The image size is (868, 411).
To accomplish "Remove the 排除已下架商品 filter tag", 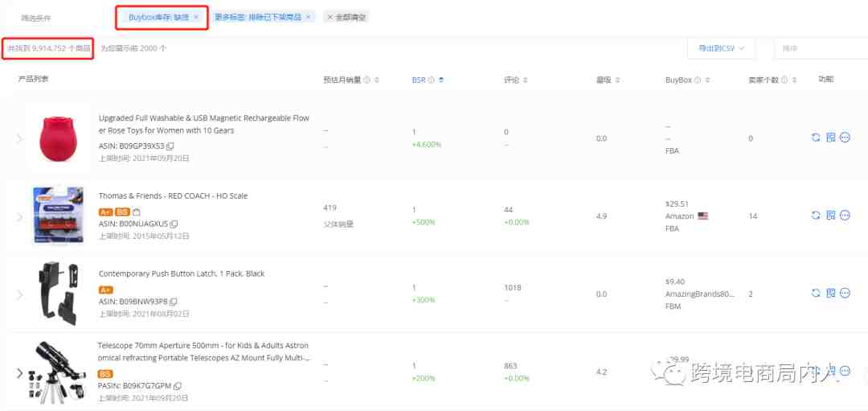I will (x=308, y=17).
